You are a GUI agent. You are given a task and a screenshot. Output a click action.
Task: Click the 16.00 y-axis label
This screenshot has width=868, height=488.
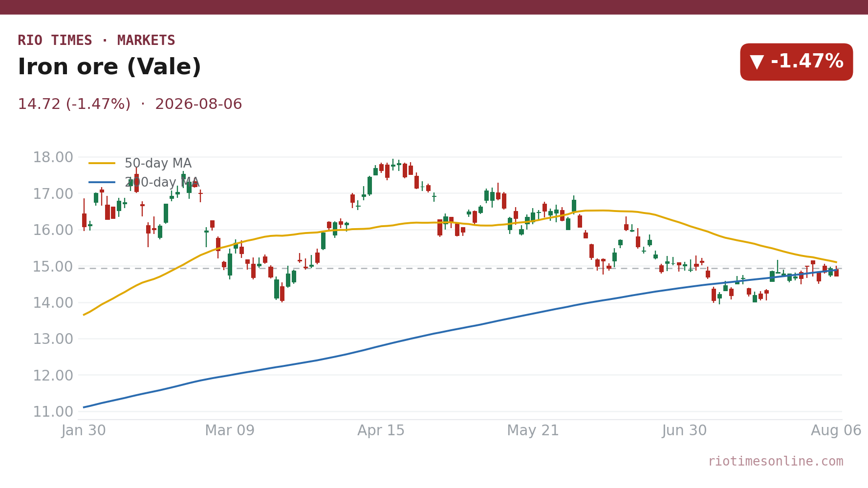coord(53,230)
